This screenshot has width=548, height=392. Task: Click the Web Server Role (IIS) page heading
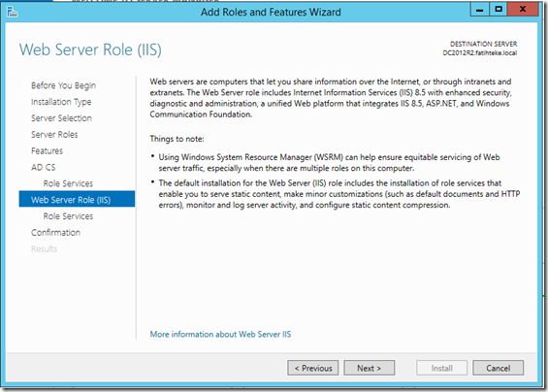point(90,49)
